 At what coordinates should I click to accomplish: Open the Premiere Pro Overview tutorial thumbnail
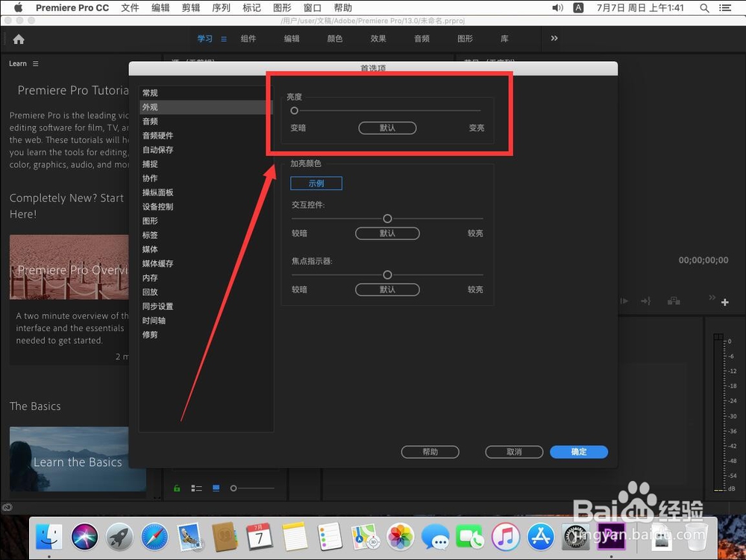tap(69, 267)
